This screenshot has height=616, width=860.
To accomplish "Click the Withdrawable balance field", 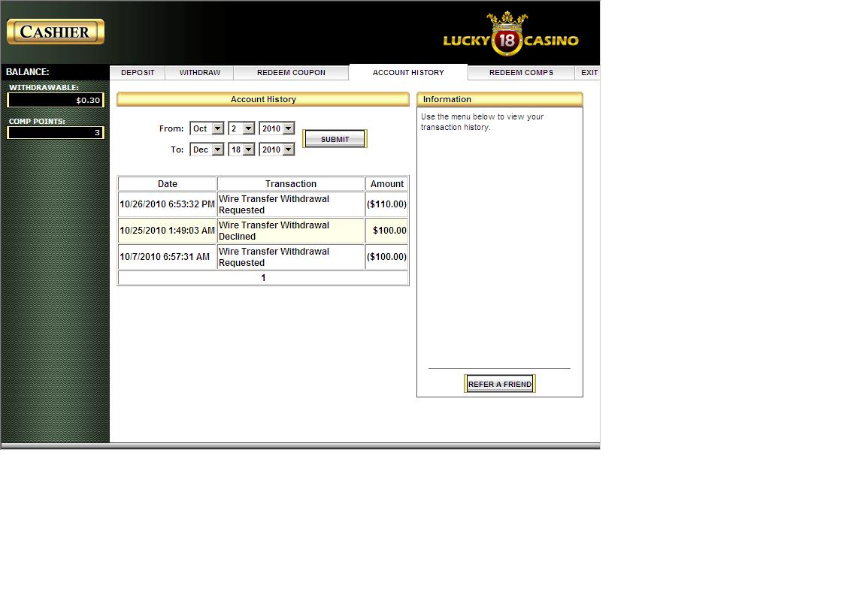I will click(x=56, y=101).
